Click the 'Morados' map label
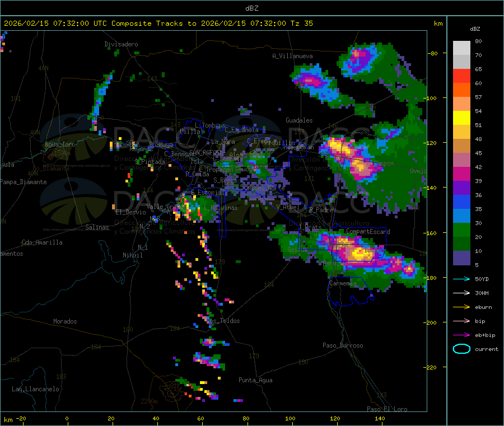The width and height of the screenshot is (504, 426). point(65,321)
